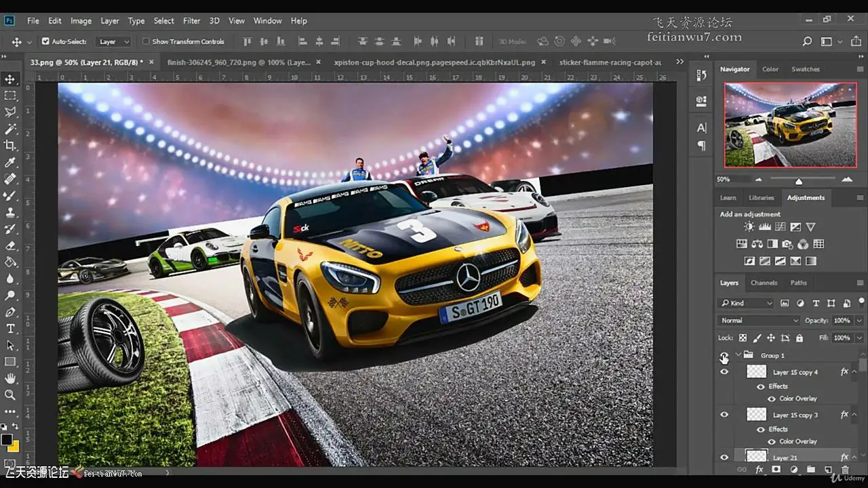Select the Crop tool
This screenshot has height=488, width=868.
[10, 146]
